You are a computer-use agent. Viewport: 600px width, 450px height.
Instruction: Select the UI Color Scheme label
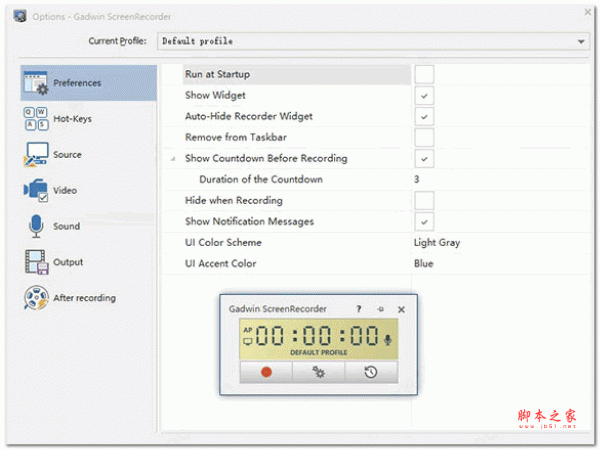point(223,243)
